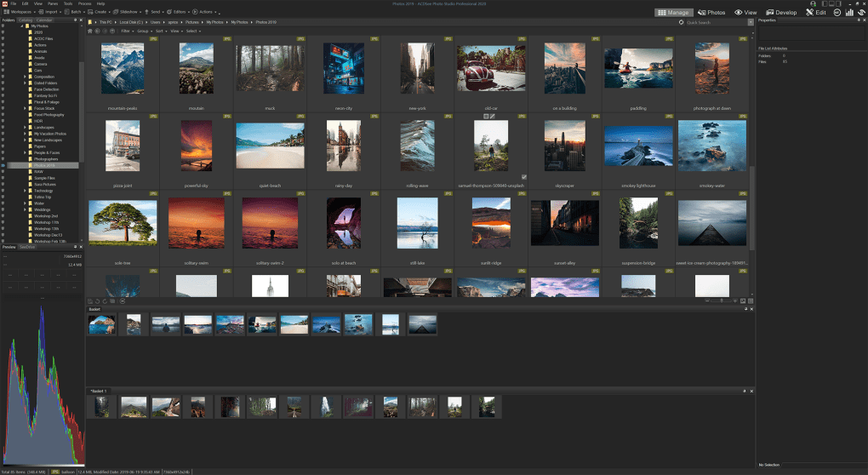Expand the Landscapes folder
Viewport: 868px width, 475px height.
25,128
